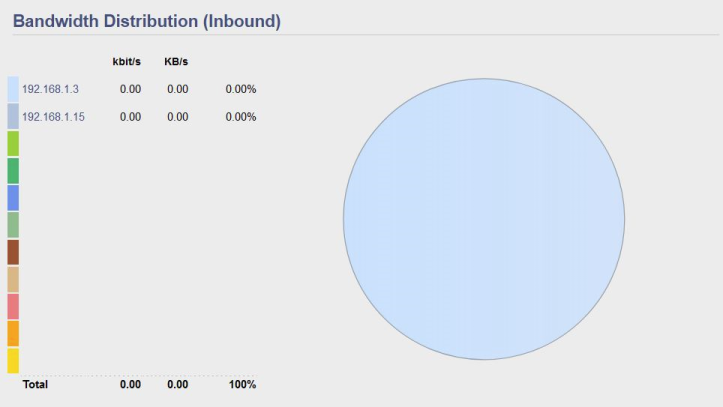This screenshot has width=723, height=407.
Task: Open the 192.168.1.15 host link
Action: [53, 117]
